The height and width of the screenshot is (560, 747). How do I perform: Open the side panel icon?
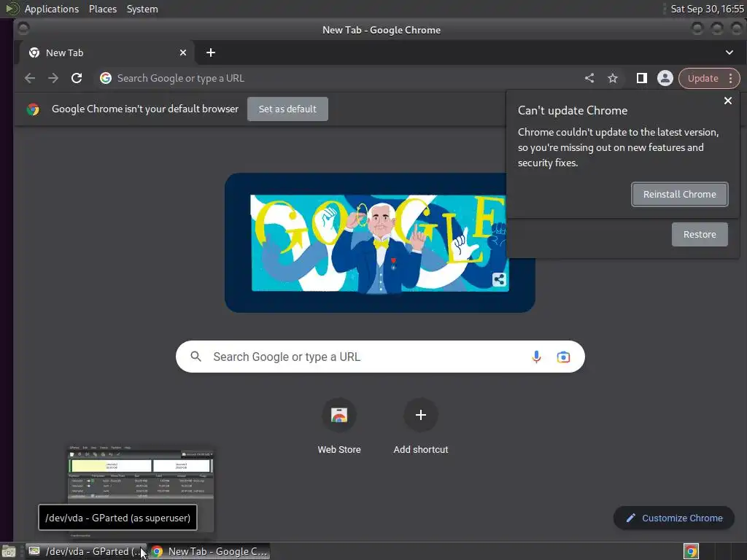point(642,78)
